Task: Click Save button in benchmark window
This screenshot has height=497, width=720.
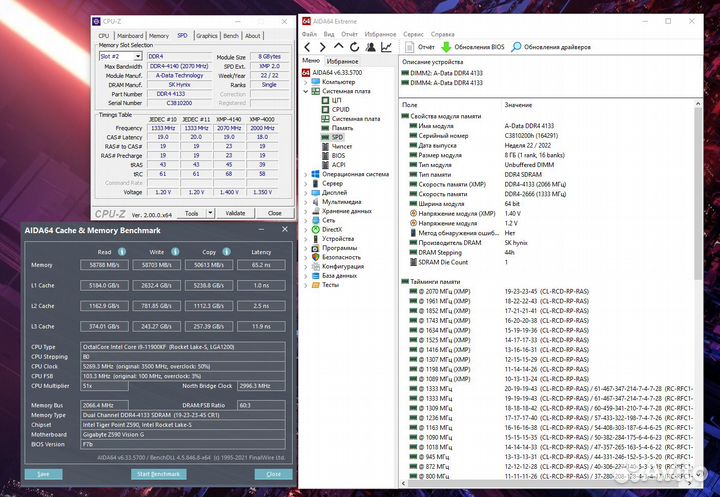Action: [43, 474]
